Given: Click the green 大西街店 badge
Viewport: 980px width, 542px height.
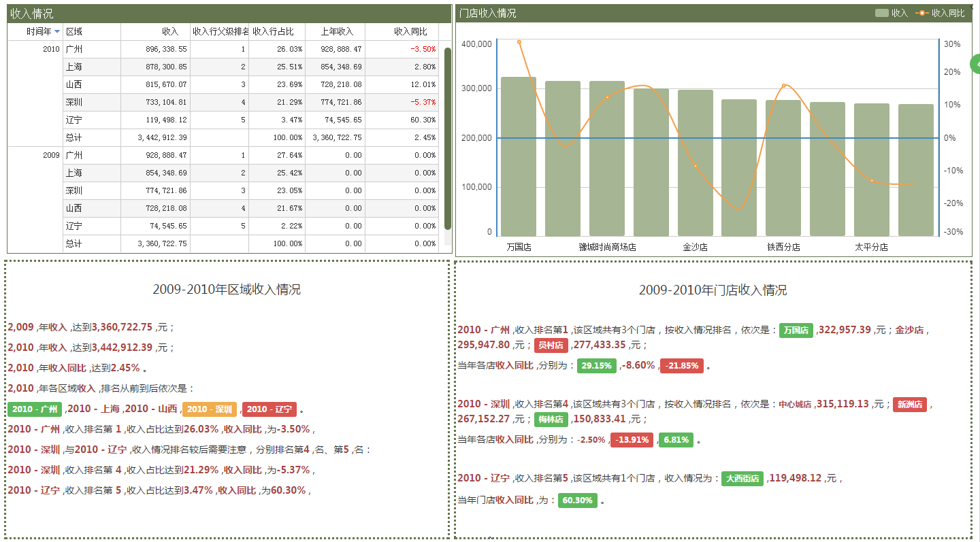Looking at the screenshot, I should tap(742, 479).
